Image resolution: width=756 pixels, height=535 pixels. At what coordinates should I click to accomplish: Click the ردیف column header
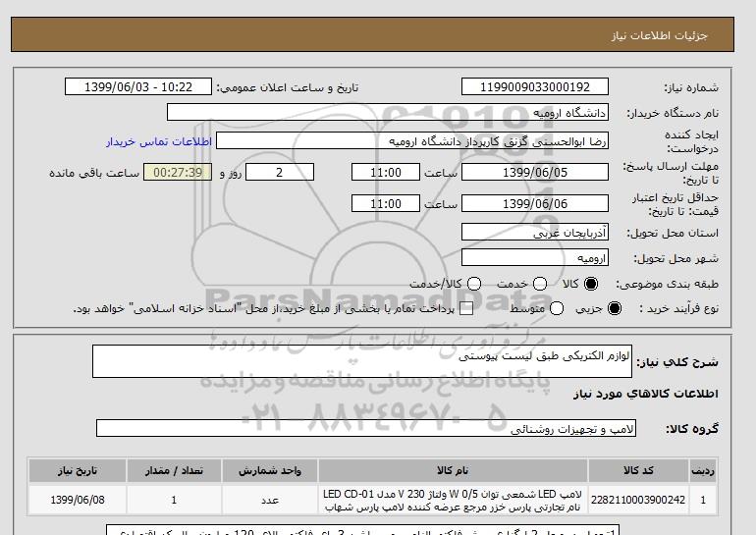pyautogui.click(x=703, y=471)
